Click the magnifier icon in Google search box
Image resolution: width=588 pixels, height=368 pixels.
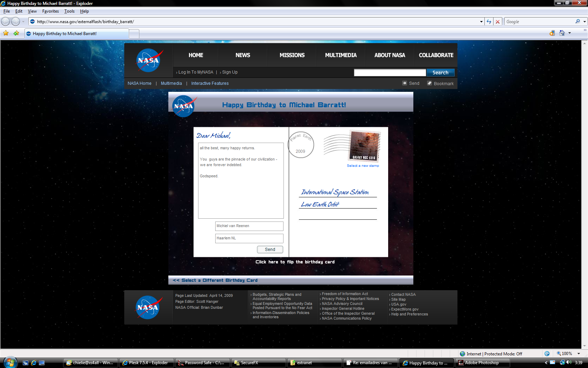(577, 21)
